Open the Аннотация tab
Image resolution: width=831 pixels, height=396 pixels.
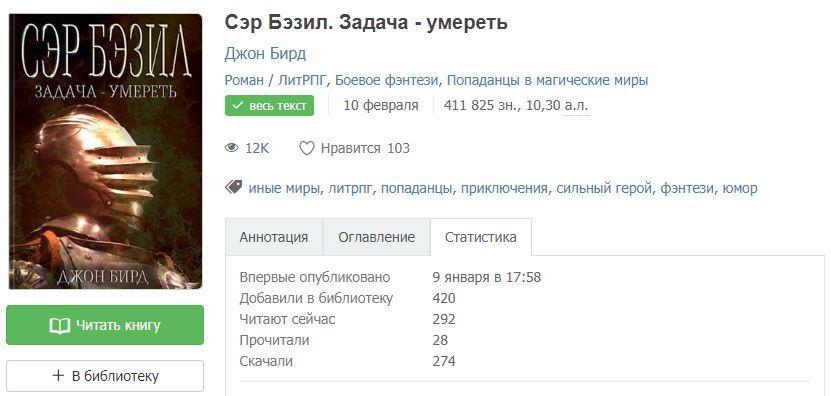coord(274,237)
